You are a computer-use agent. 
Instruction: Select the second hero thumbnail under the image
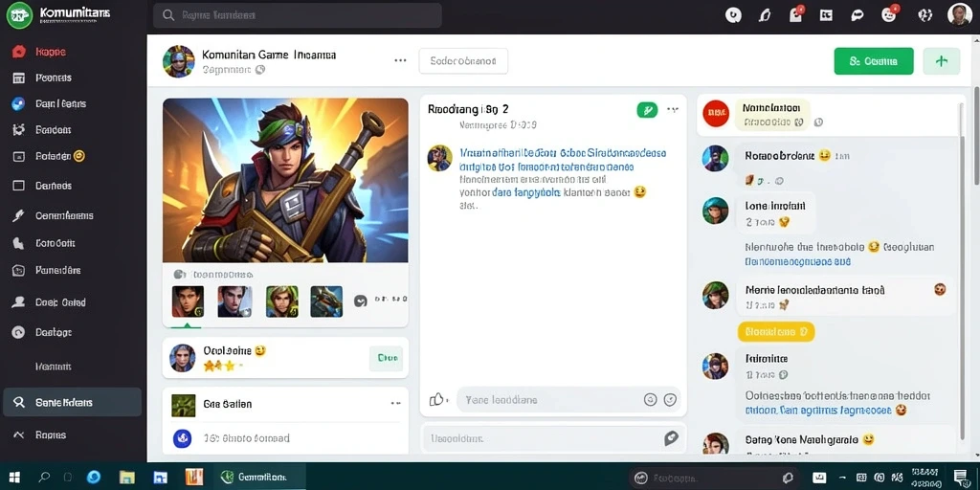coord(234,301)
